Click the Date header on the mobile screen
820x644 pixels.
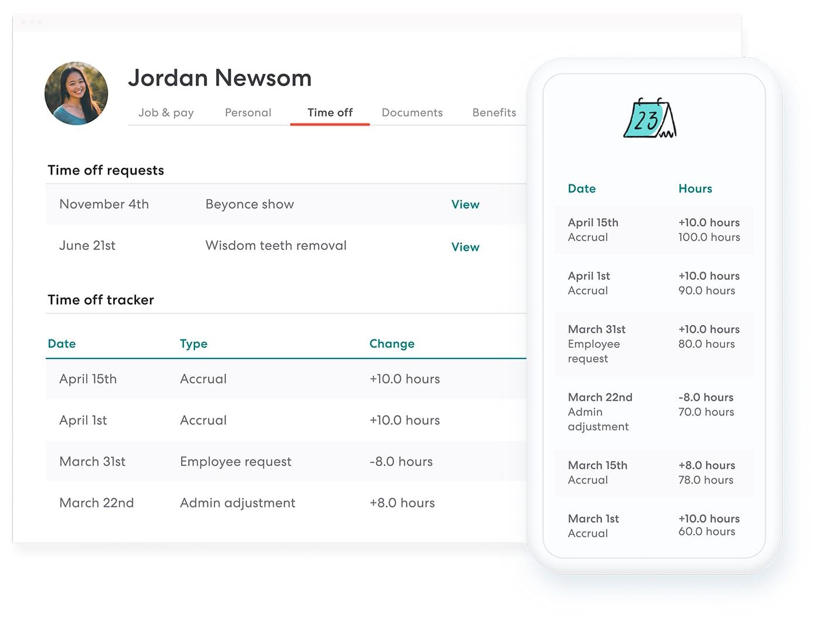click(582, 189)
